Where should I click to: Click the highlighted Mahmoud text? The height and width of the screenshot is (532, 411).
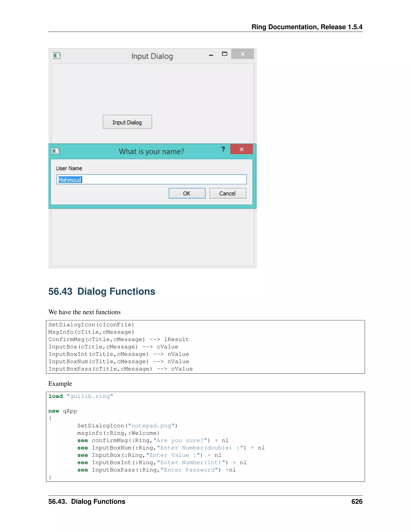[x=70, y=180]
